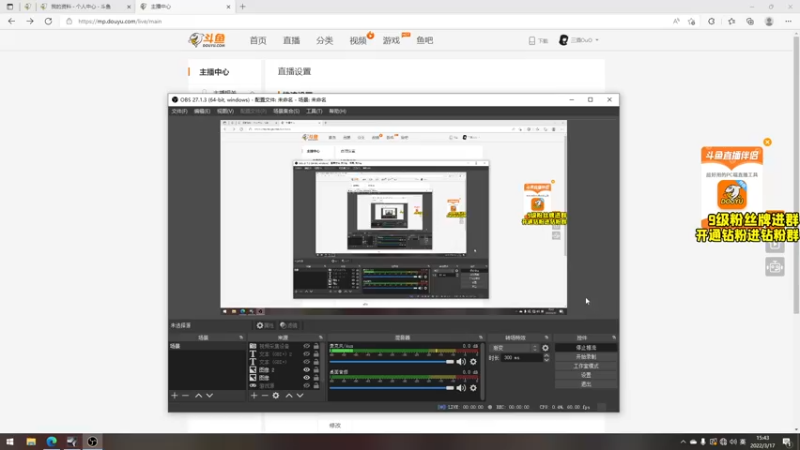Image resolution: width=800 pixels, height=450 pixels.
Task: Pop out the 场景 dock panel
Action: click(x=241, y=337)
